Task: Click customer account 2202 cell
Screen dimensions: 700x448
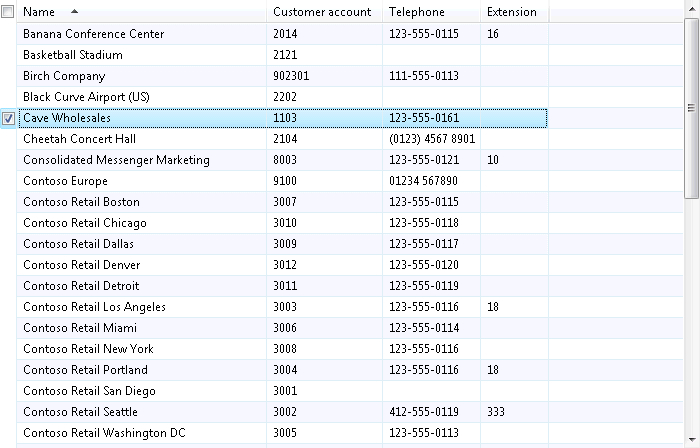Action: pos(325,97)
